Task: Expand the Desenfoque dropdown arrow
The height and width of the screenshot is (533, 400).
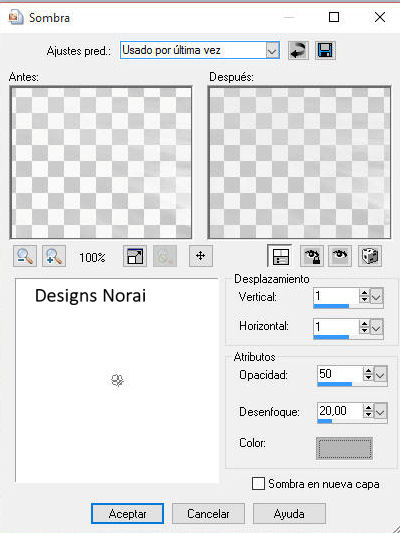Action: 380,412
